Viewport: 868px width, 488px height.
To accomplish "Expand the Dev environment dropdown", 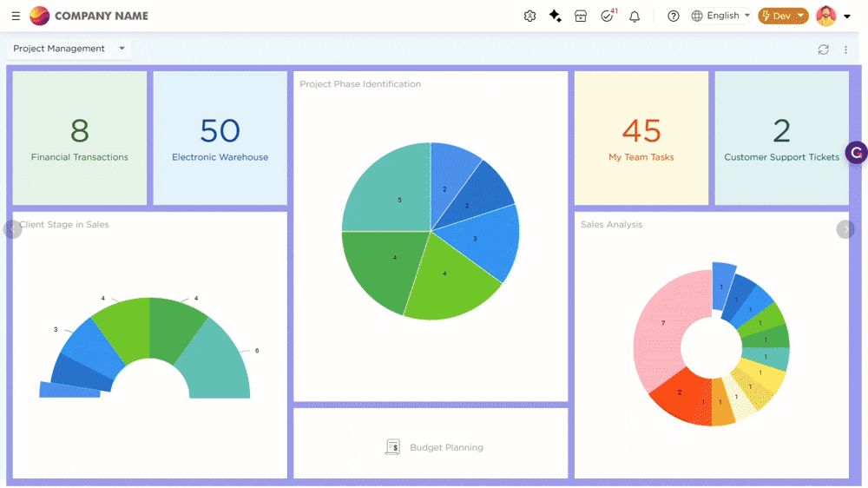I will coord(783,16).
